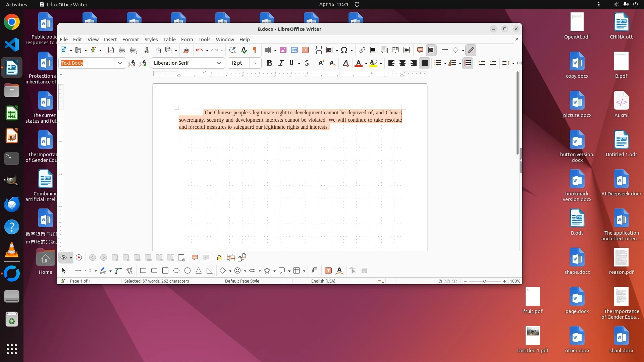This screenshot has width=644, height=362.
Task: Toggle Justified paragraph alignment
Action: coord(425,63)
